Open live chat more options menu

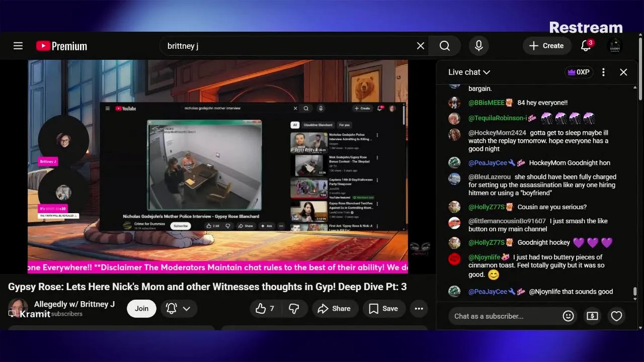pyautogui.click(x=603, y=72)
